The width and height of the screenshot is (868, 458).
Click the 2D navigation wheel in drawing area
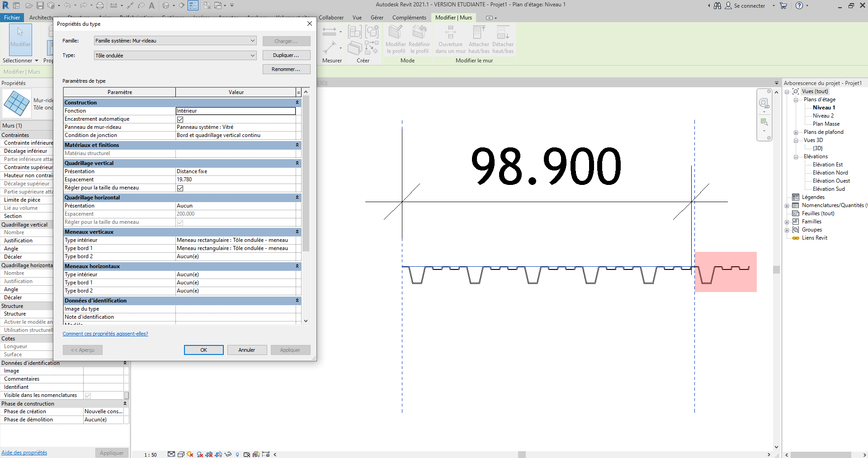coord(764,104)
